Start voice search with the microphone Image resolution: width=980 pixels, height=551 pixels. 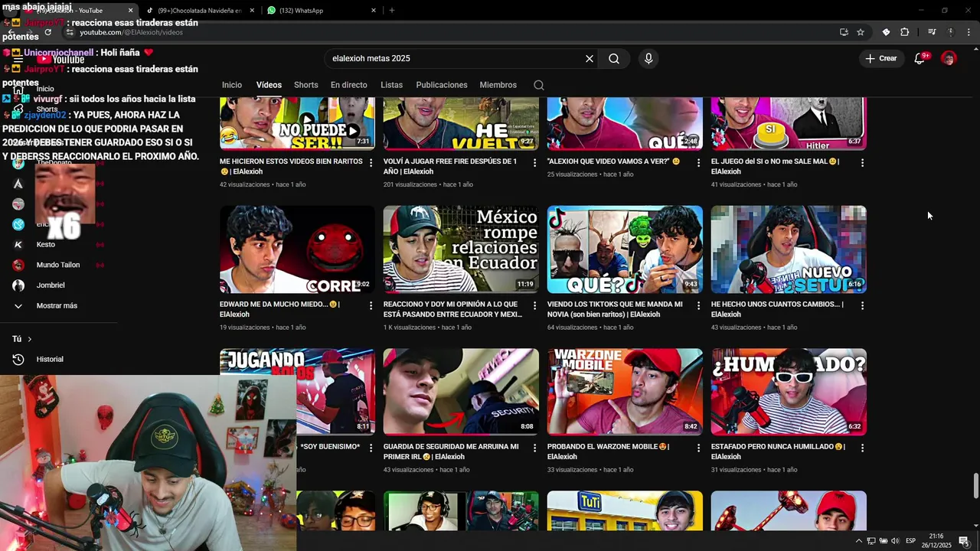click(x=648, y=59)
